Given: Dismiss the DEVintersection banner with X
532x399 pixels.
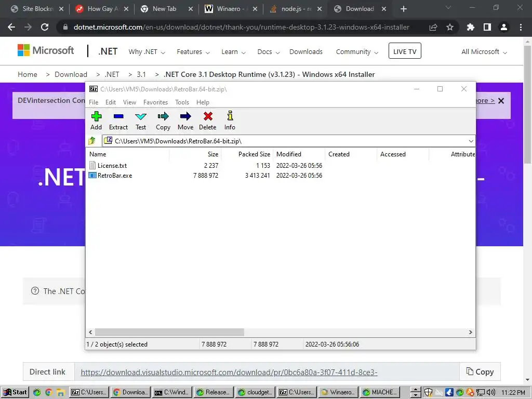Looking at the screenshot, I should 501,101.
